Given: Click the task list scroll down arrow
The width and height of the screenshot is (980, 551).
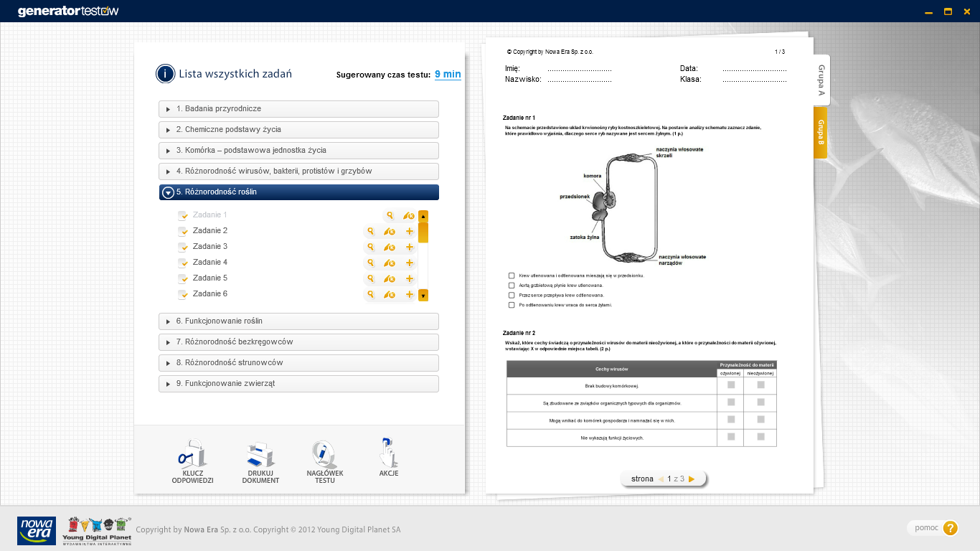Looking at the screenshot, I should coord(423,296).
